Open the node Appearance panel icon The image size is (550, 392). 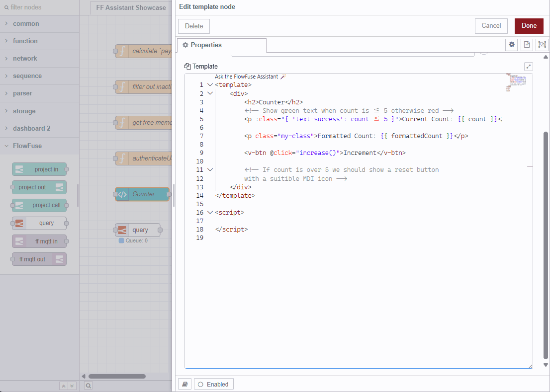coord(542,45)
